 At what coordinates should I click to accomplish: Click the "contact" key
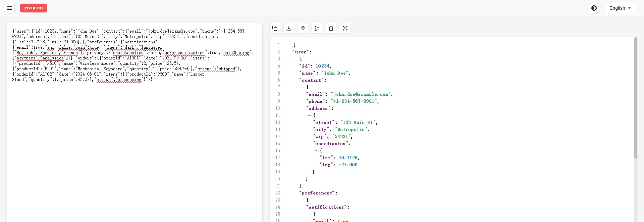[312, 80]
